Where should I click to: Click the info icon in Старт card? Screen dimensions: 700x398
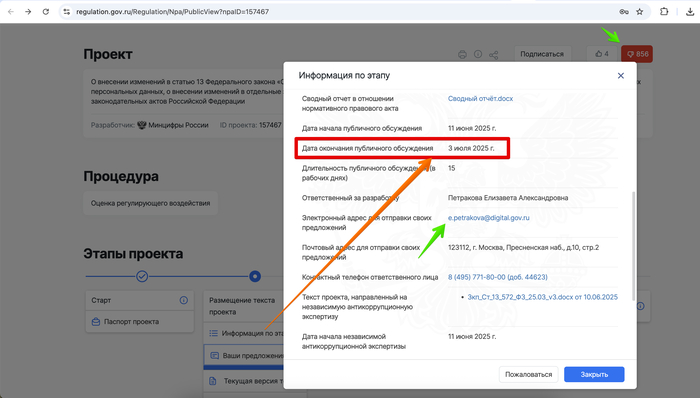coord(183,300)
